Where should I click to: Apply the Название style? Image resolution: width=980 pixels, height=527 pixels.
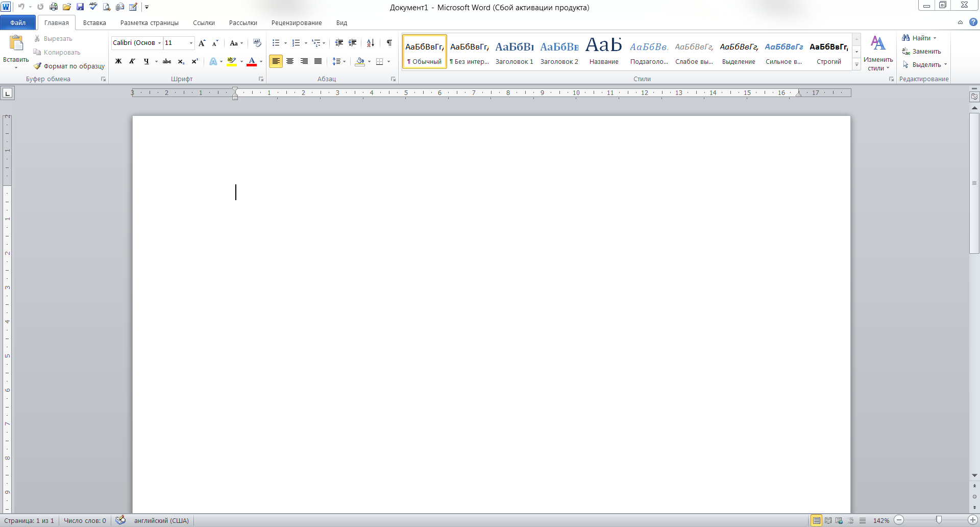click(x=604, y=52)
